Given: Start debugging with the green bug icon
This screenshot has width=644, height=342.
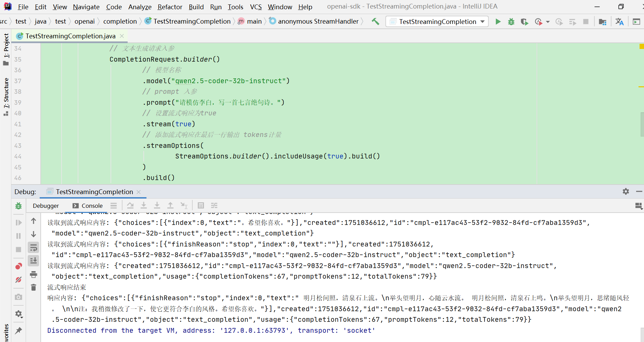Looking at the screenshot, I should [511, 21].
